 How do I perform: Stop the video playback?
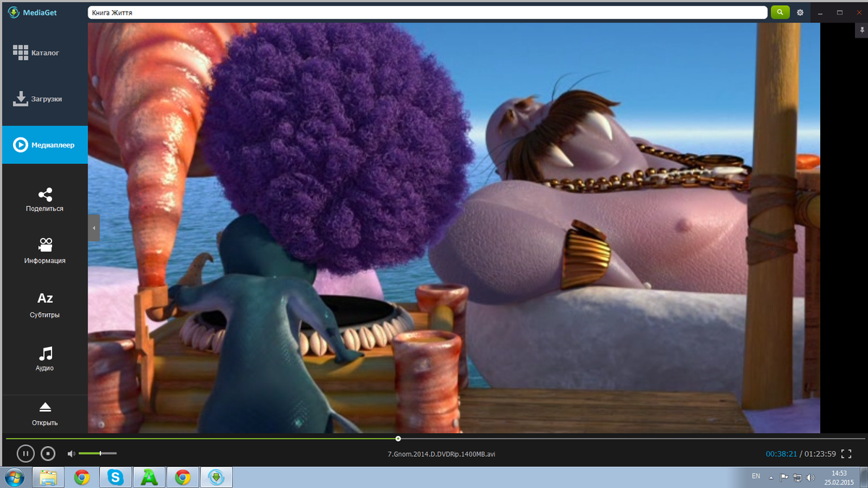(x=48, y=454)
